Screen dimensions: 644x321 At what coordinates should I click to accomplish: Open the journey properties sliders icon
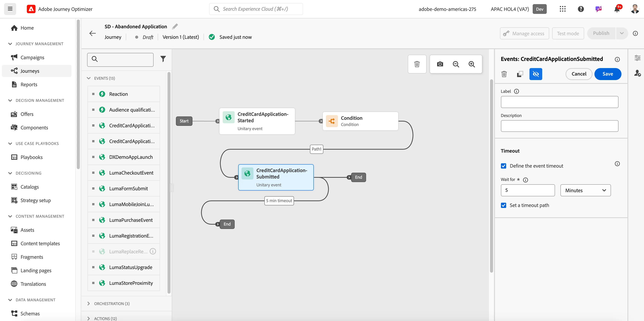coord(637,58)
